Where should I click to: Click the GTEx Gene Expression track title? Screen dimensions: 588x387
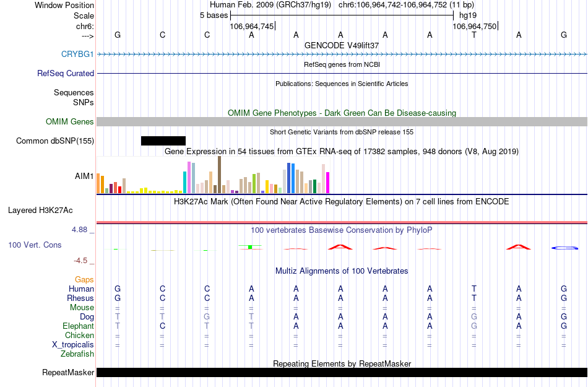[342, 152]
